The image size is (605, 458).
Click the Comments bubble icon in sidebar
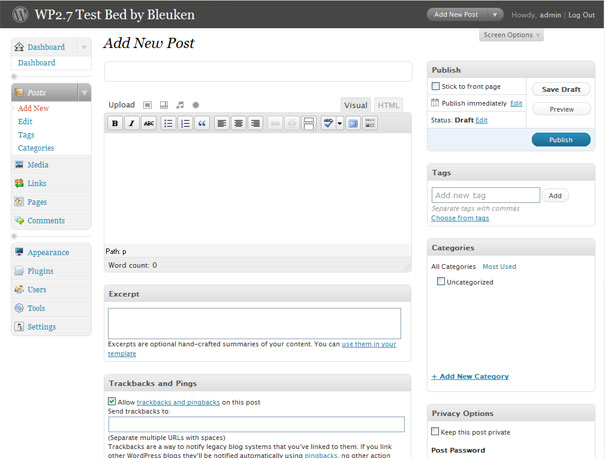tap(19, 221)
